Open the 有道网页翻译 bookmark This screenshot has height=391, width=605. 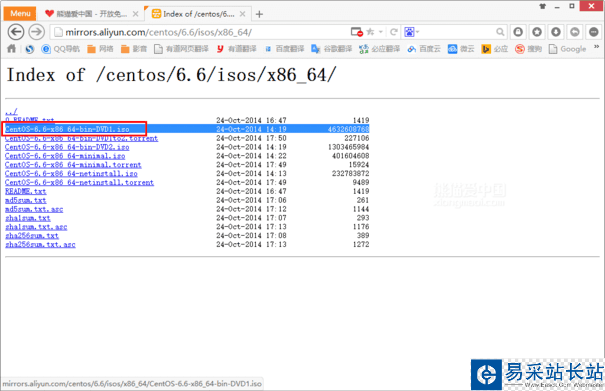point(181,49)
